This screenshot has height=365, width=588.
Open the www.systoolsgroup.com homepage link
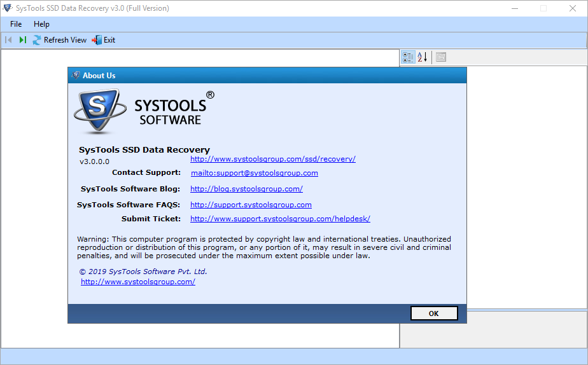pyautogui.click(x=138, y=282)
